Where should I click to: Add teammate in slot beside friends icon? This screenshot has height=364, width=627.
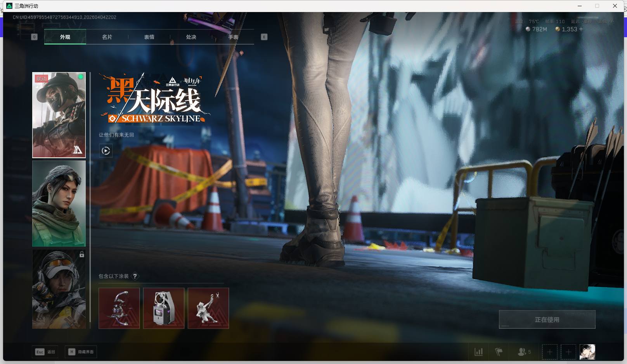549,352
